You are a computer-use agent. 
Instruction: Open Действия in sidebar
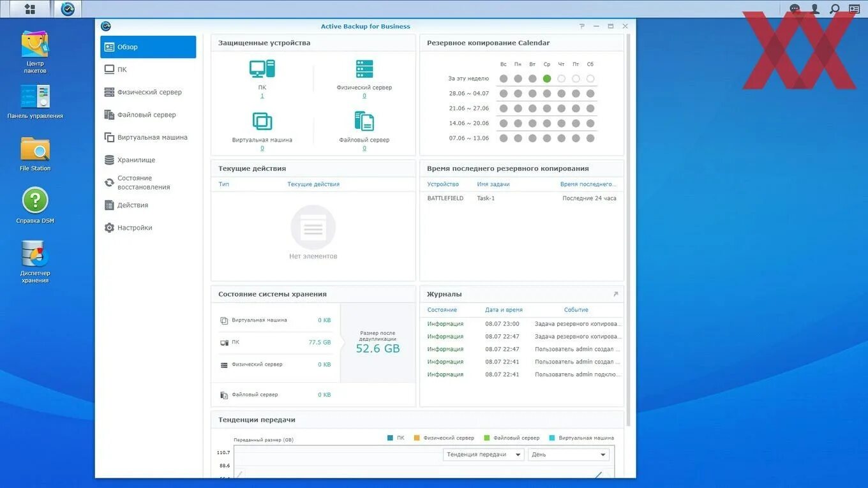point(148,205)
